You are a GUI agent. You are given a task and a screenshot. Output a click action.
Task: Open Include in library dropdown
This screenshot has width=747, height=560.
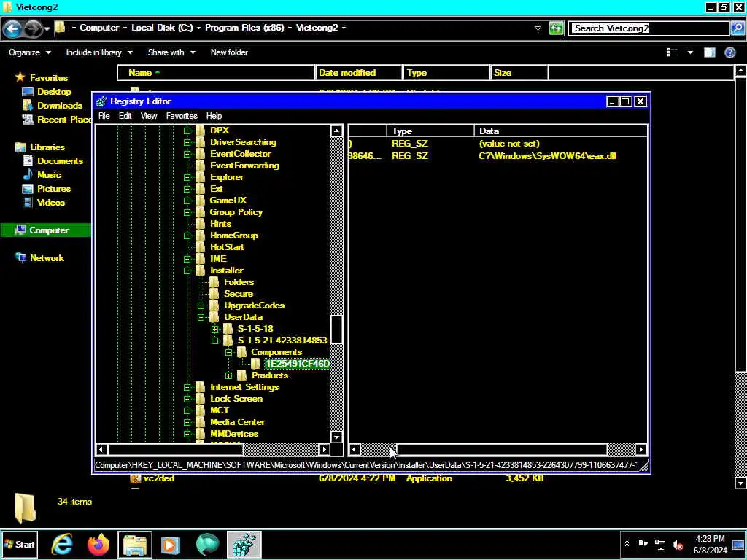click(x=99, y=52)
